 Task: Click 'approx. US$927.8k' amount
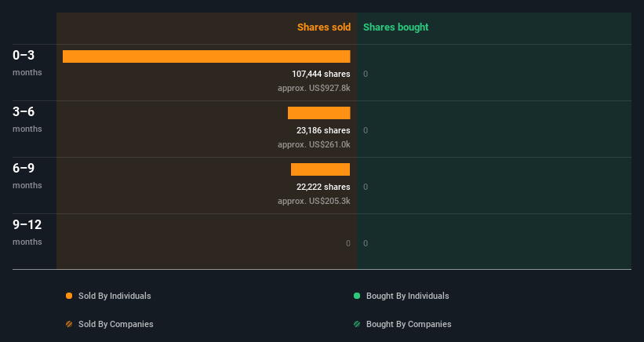pos(314,88)
